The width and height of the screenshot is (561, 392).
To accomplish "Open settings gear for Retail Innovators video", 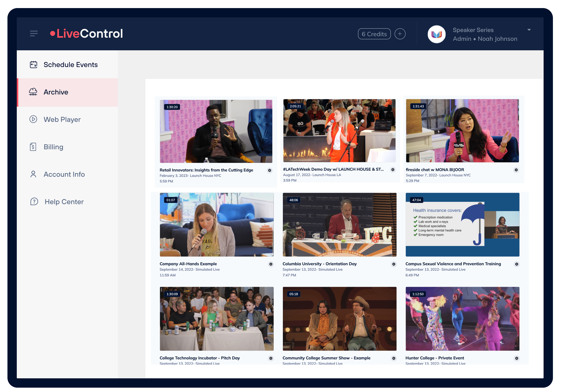I will pyautogui.click(x=269, y=170).
